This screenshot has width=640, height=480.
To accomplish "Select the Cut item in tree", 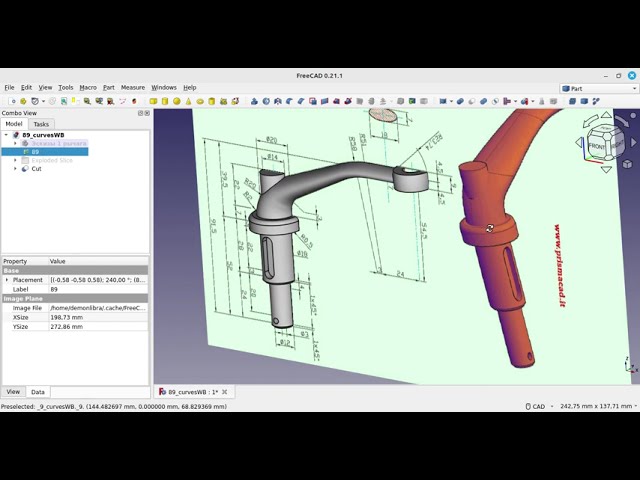I will [x=36, y=169].
